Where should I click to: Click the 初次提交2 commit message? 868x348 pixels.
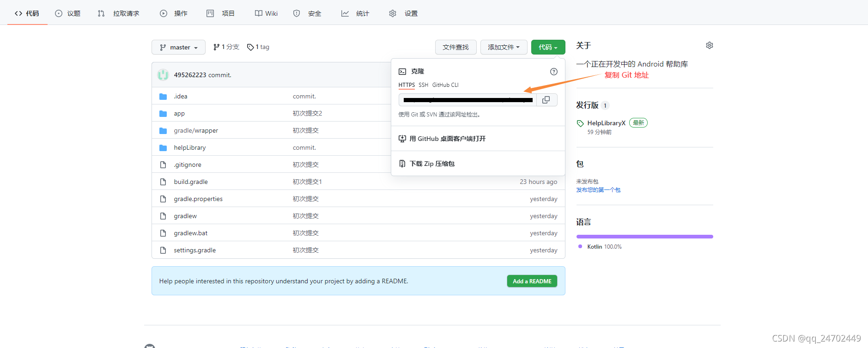307,114
